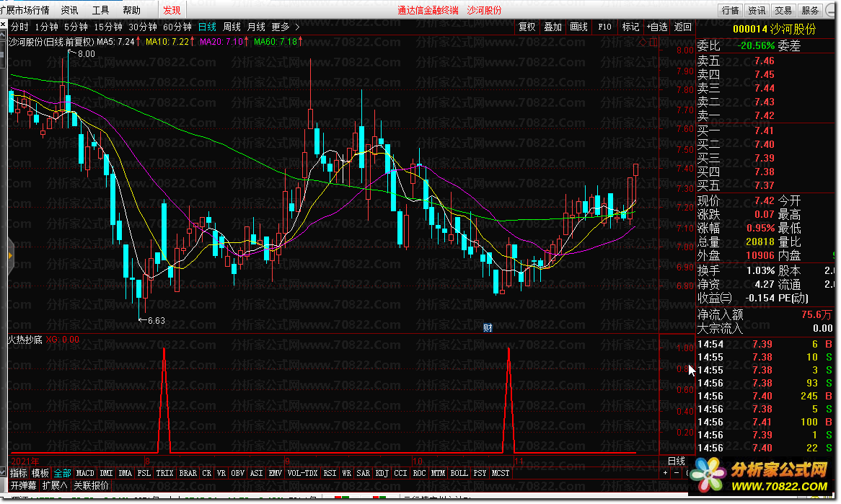This screenshot has height=504, width=841.
Task: Switch to 60分钟 chart period
Action: 177,27
